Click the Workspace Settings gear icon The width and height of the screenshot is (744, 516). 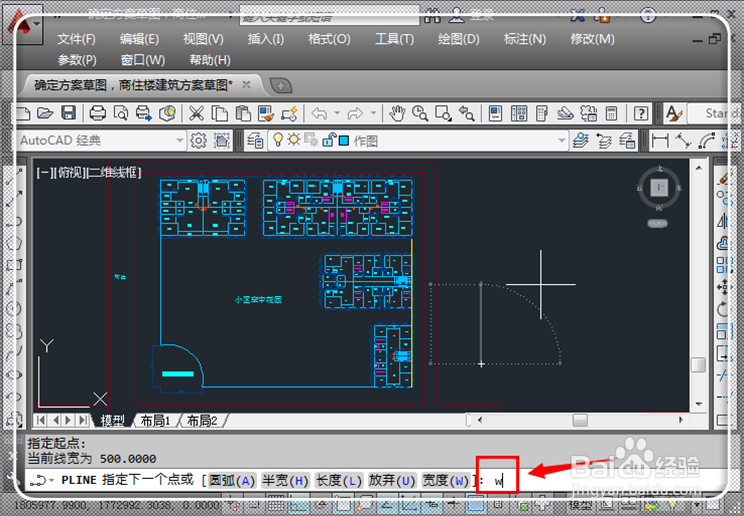pos(198,141)
